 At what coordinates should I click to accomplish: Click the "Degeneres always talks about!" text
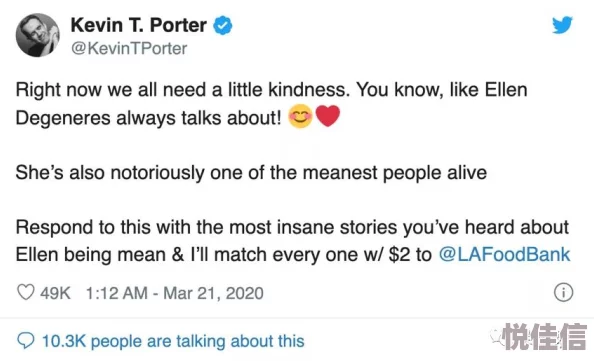click(148, 118)
